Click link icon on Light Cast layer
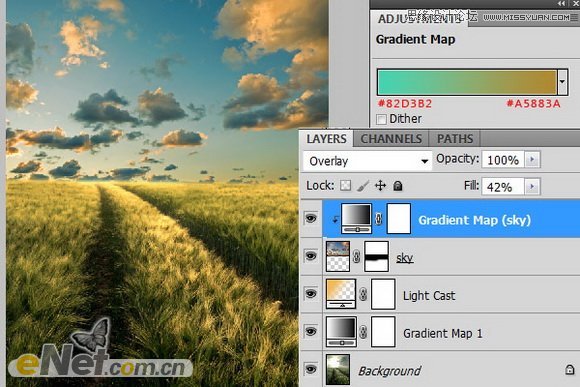The image size is (580, 387). [x=363, y=294]
